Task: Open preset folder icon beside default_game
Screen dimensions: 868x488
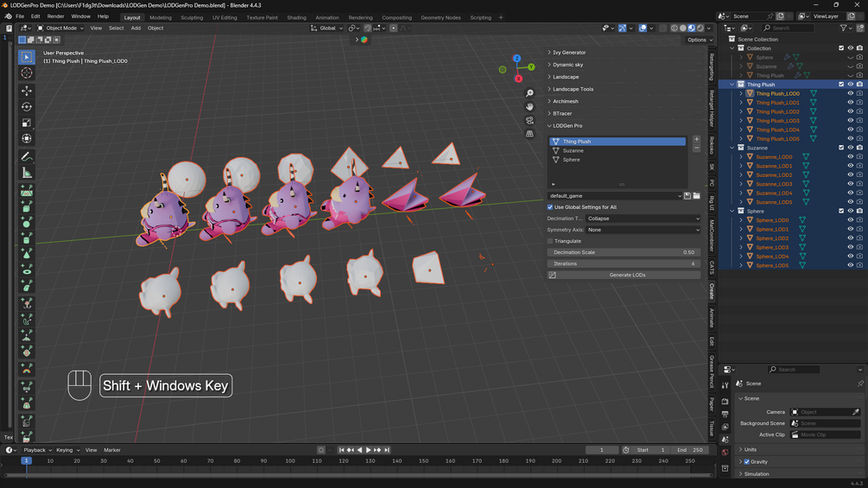Action: pyautogui.click(x=696, y=196)
